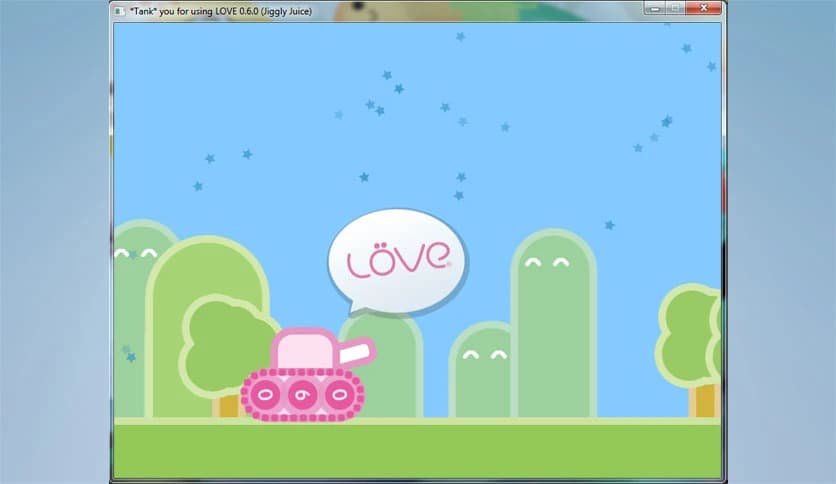Click the LÖVE window title bar icon
Image resolution: width=836 pixels, height=484 pixels.
[120, 11]
